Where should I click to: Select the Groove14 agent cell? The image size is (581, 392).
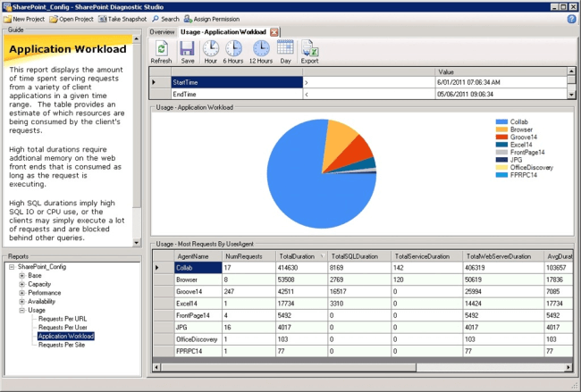(x=198, y=291)
